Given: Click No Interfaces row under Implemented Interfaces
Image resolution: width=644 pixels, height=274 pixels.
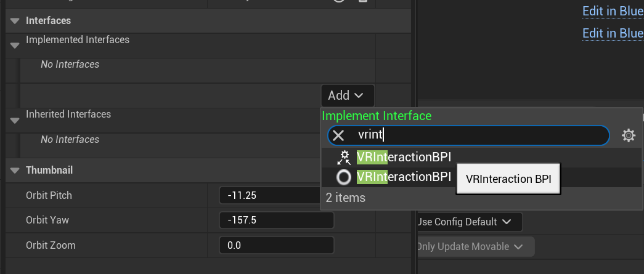Looking at the screenshot, I should (x=70, y=65).
